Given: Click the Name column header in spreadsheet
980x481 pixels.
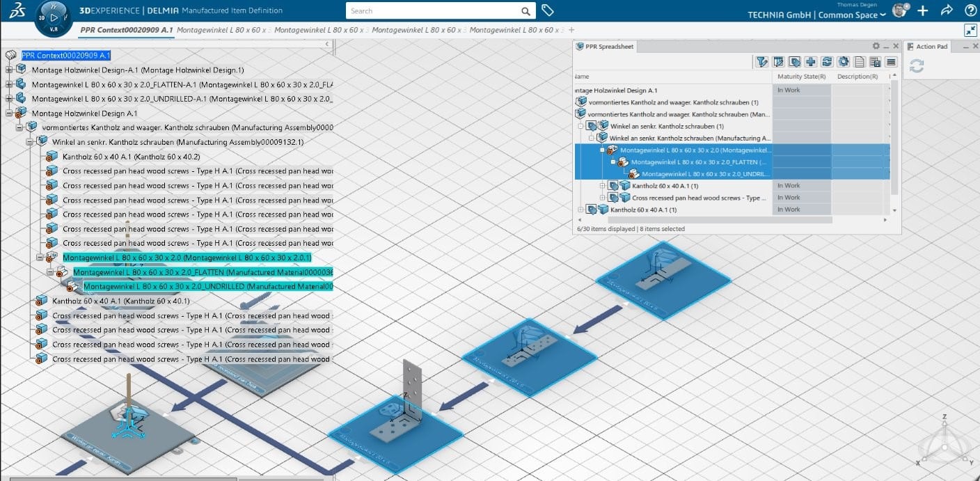Looking at the screenshot, I should (672, 77).
